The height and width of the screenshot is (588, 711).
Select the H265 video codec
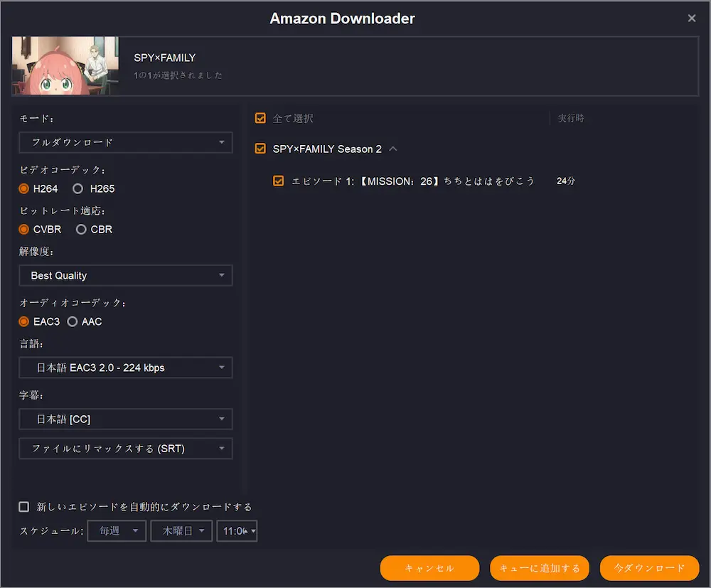coord(78,189)
